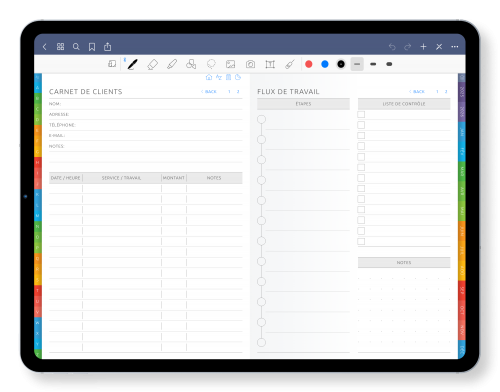Tap the TÉLÉPHONE field line
Image resolution: width=500 pixels, height=392 pixels.
pos(146,125)
